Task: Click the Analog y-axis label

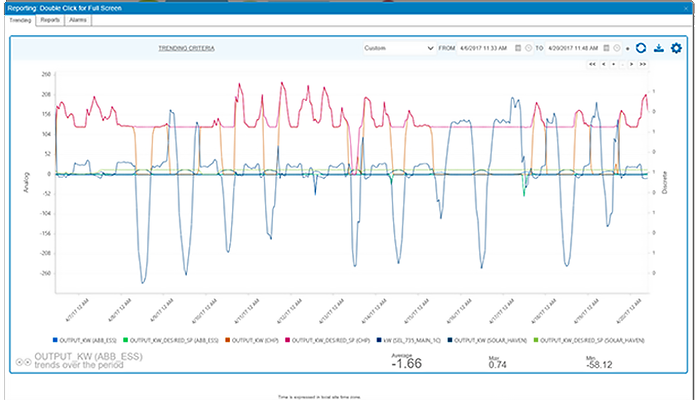Action: [x=26, y=182]
